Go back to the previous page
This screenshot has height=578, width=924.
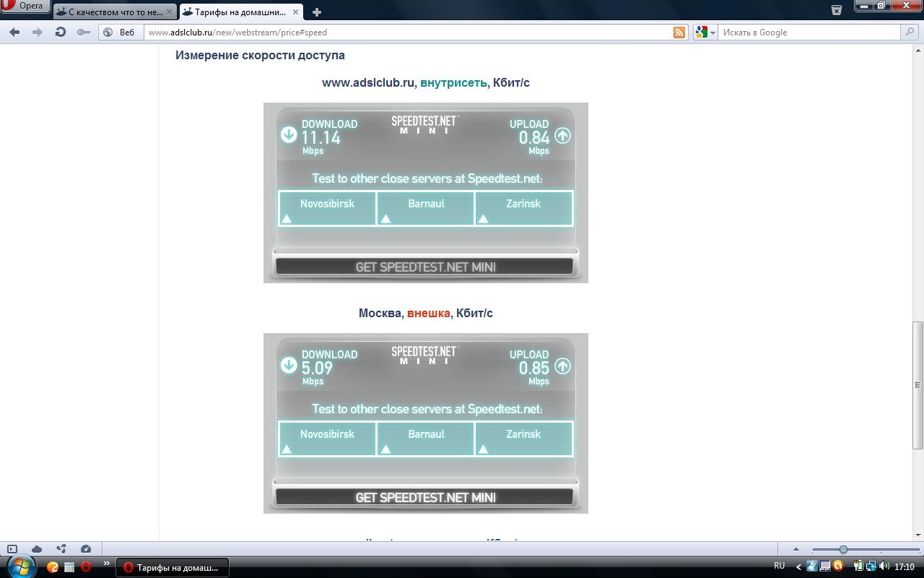14,33
